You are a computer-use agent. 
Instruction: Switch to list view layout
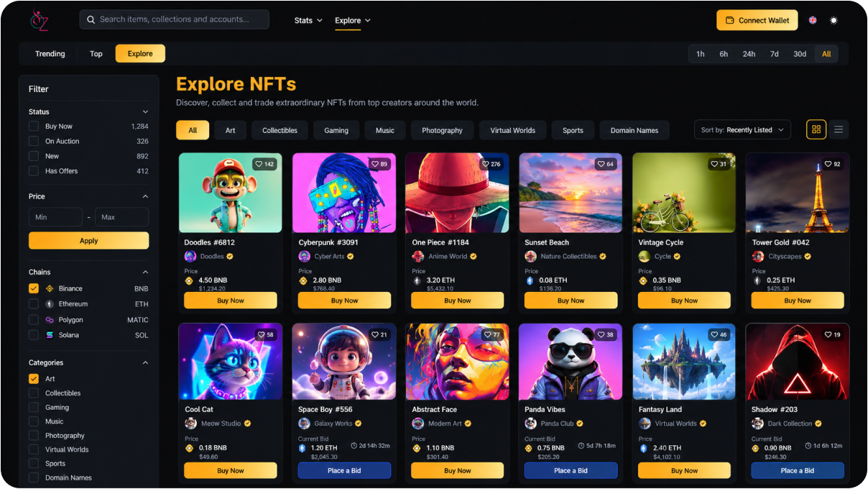click(838, 129)
